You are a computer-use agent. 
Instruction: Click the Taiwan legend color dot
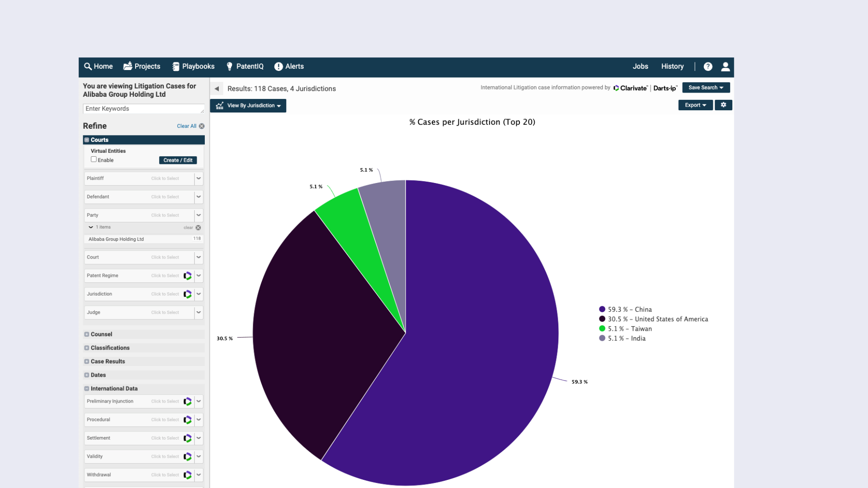coord(602,328)
